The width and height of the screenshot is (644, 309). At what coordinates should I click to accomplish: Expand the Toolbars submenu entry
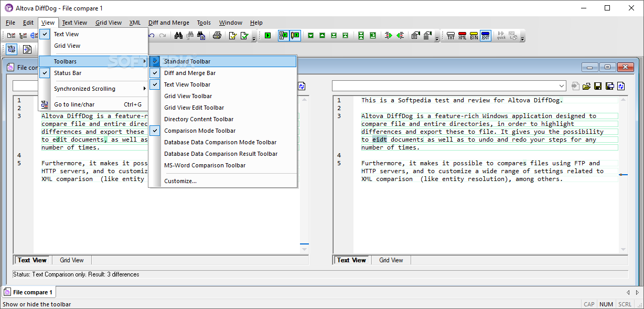pos(93,61)
